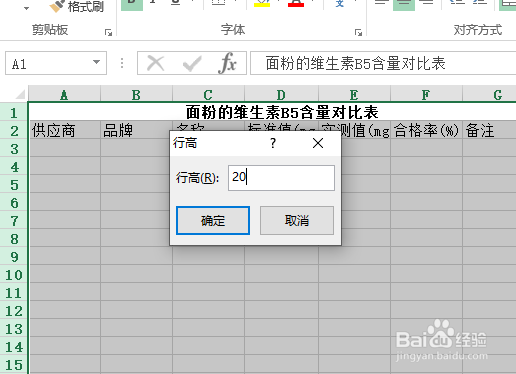The image size is (516, 374).
Task: Click the cell labeled 供应商
Action: (65, 130)
